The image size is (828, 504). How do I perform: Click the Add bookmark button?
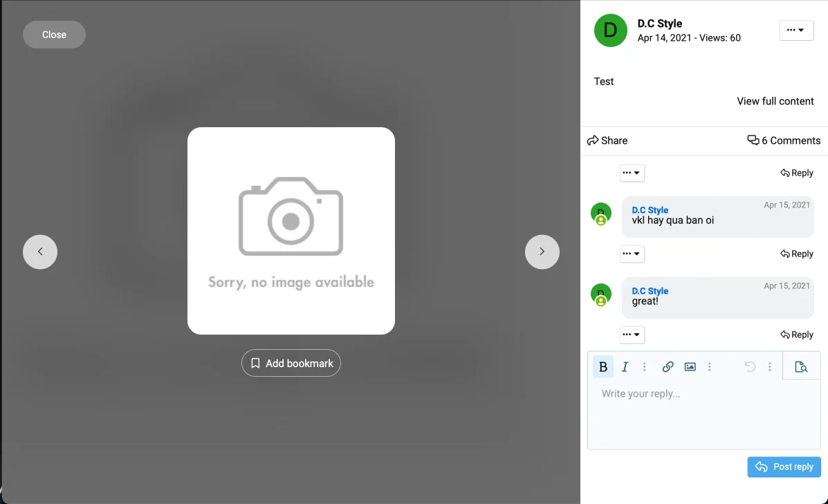(x=291, y=363)
